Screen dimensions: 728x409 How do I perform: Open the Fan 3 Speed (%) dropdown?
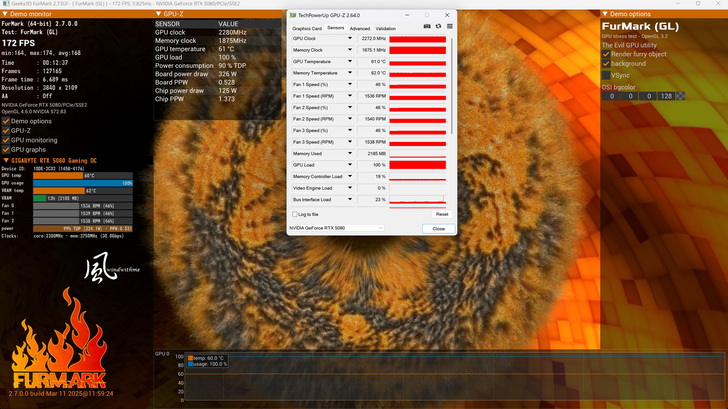coord(350,130)
